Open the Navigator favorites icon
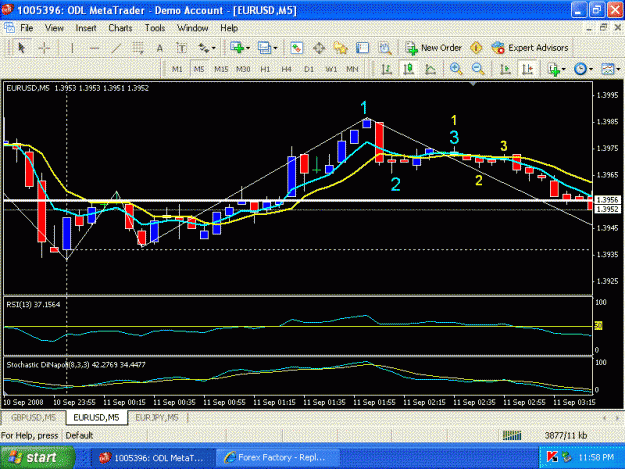Screen dimensions: 625x469 click(x=340, y=48)
